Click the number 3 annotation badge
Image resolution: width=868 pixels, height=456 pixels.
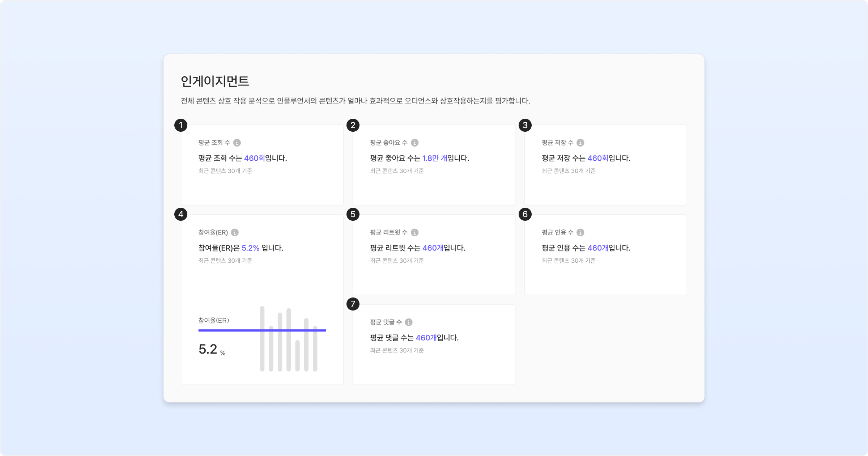[x=525, y=125]
